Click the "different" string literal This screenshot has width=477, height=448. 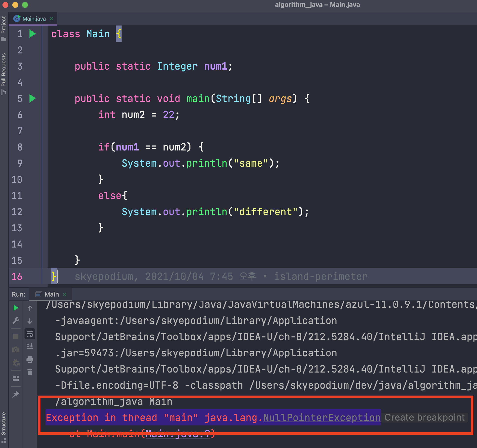[266, 212]
